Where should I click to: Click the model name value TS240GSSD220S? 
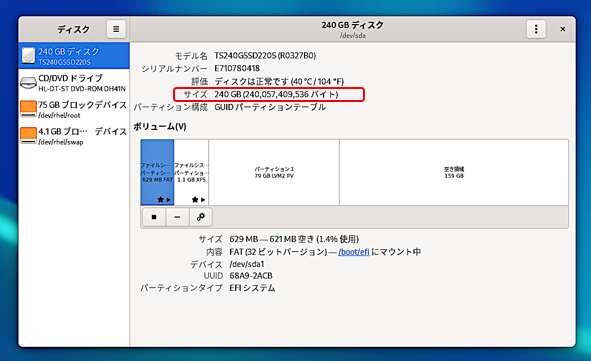click(265, 56)
